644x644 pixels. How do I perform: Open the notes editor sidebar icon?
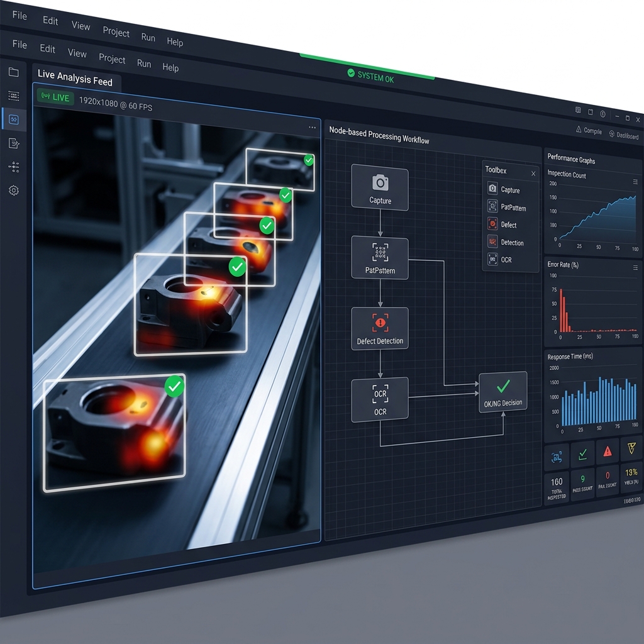click(x=14, y=143)
